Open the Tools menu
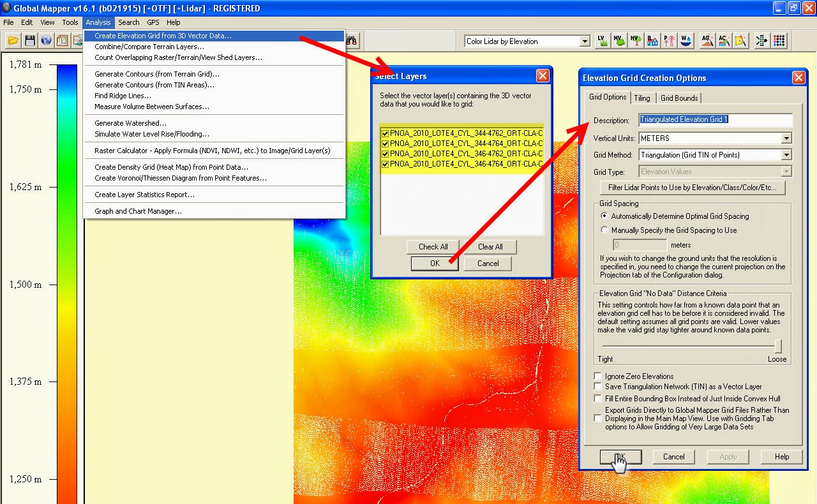Image resolution: width=817 pixels, height=504 pixels. tap(70, 22)
